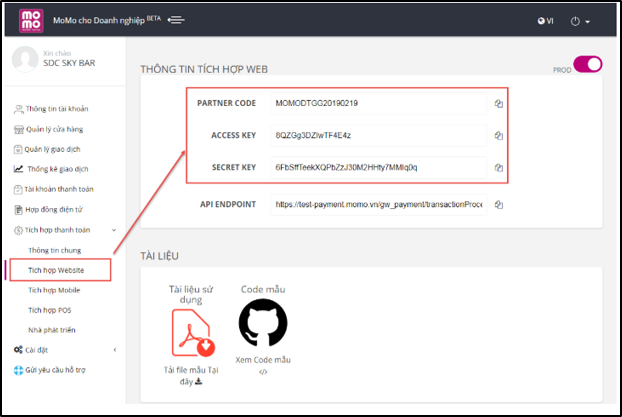This screenshot has height=417, width=622.
Task: Click the GitHub sample code icon
Action: tap(263, 323)
